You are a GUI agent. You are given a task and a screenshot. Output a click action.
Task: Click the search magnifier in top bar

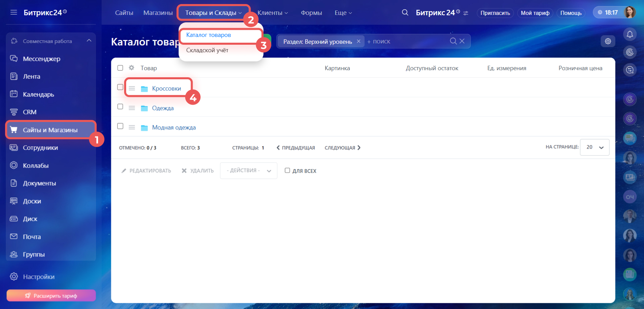pyautogui.click(x=405, y=13)
